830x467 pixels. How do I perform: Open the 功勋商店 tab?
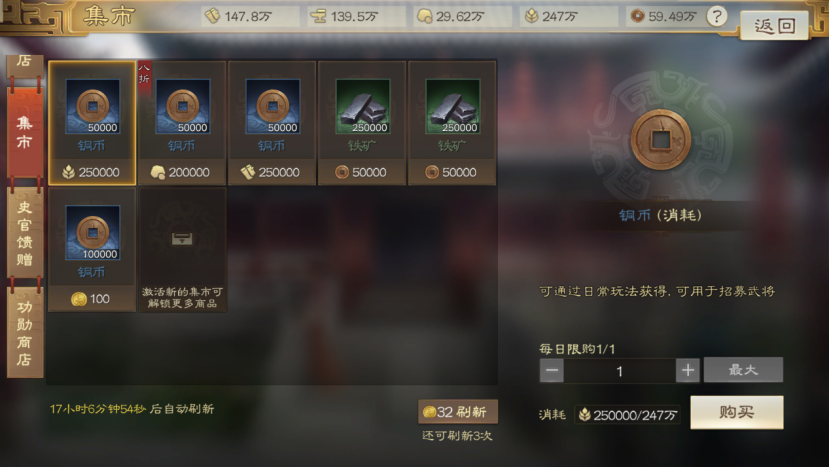pos(24,333)
